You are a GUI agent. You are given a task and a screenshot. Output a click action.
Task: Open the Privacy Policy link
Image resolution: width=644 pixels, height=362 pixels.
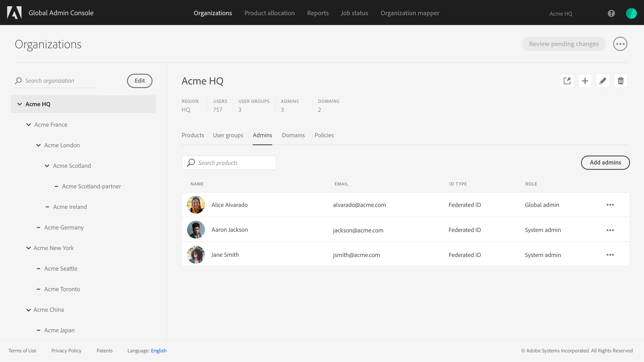click(x=66, y=351)
